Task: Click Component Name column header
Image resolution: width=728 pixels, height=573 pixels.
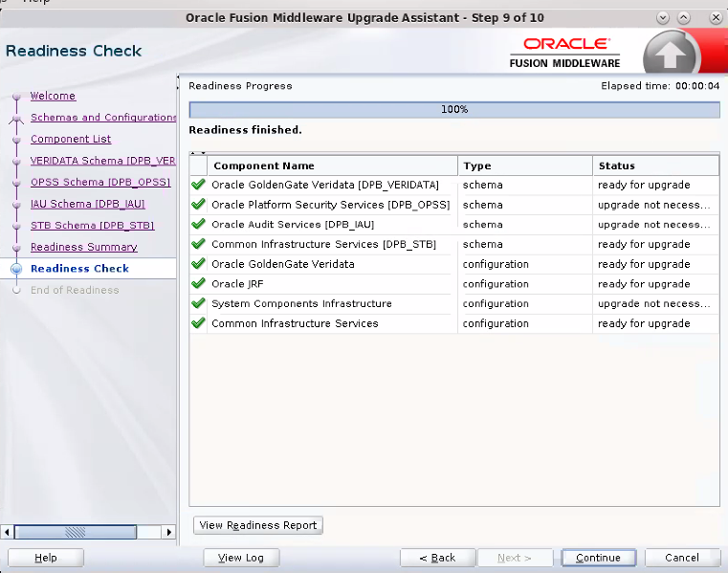Action: point(332,165)
